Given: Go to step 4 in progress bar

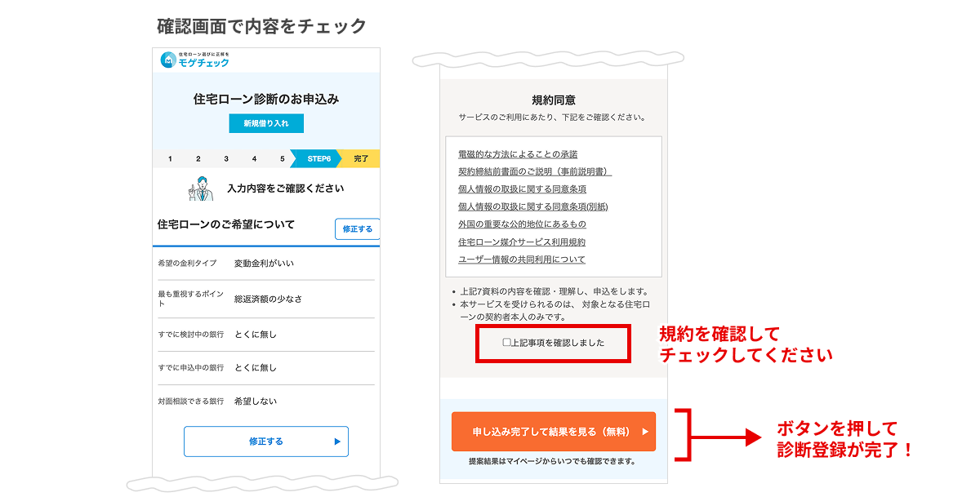Looking at the screenshot, I should 254,158.
